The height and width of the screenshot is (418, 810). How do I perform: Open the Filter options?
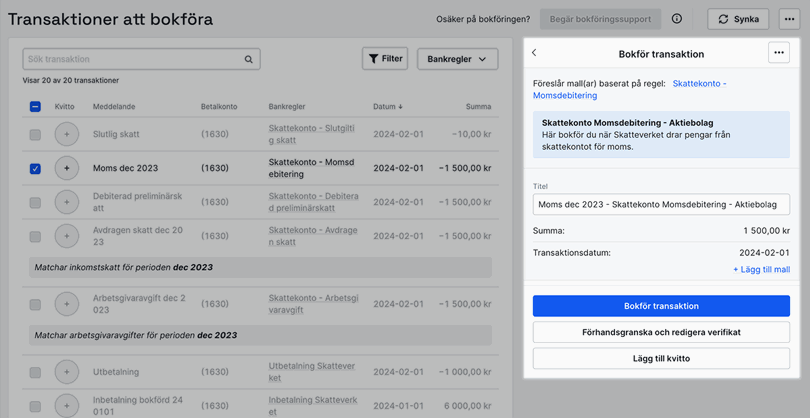(x=385, y=59)
